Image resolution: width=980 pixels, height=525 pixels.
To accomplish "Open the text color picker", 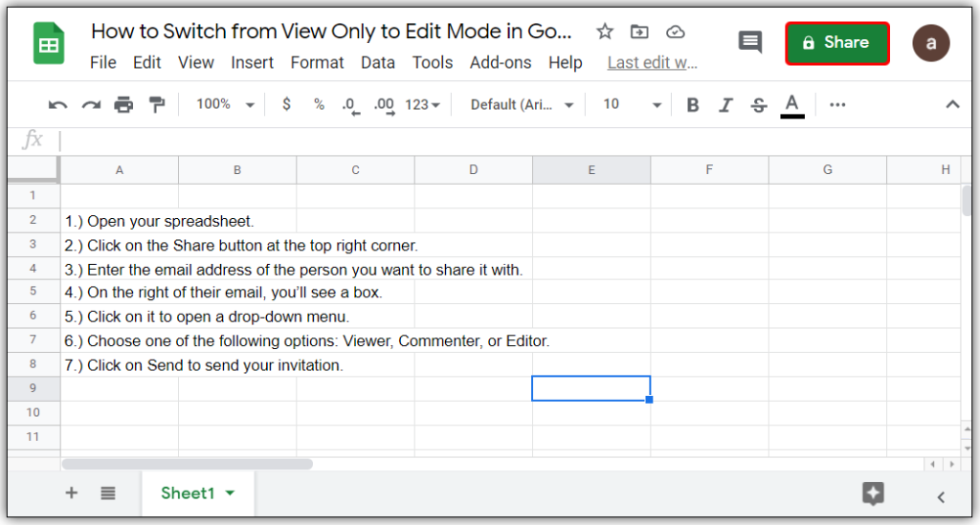I will tap(791, 105).
